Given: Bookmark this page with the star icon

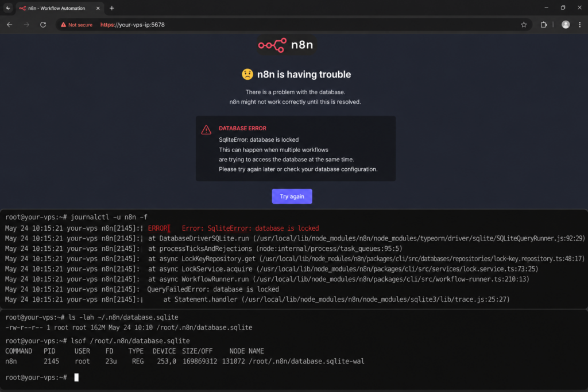Looking at the screenshot, I should pyautogui.click(x=524, y=25).
